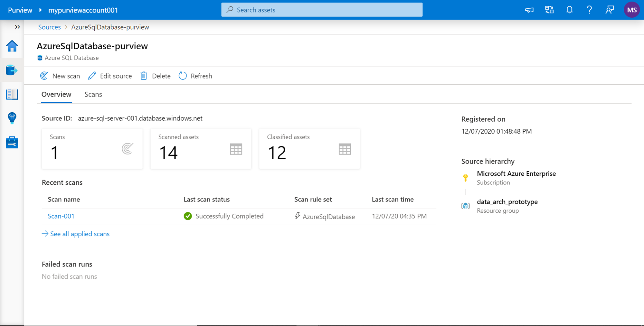The width and height of the screenshot is (644, 326).
Task: Open the help question mark icon
Action: pos(589,10)
